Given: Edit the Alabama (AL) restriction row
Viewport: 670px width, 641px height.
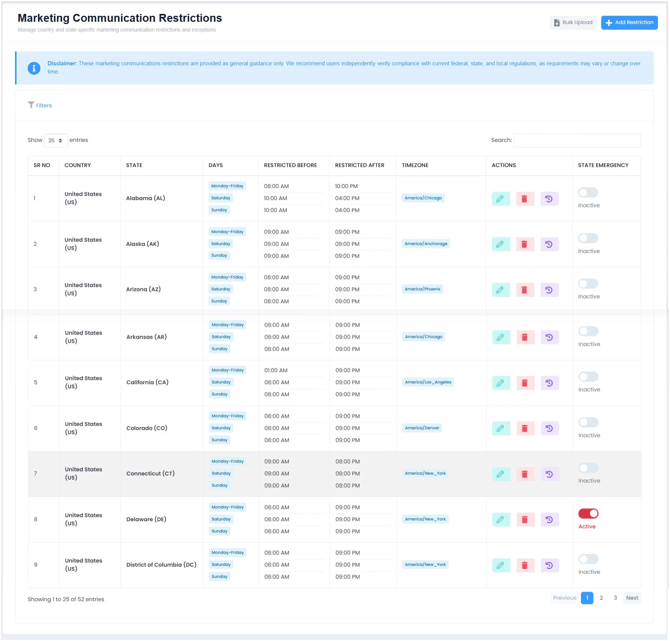Looking at the screenshot, I should [501, 199].
